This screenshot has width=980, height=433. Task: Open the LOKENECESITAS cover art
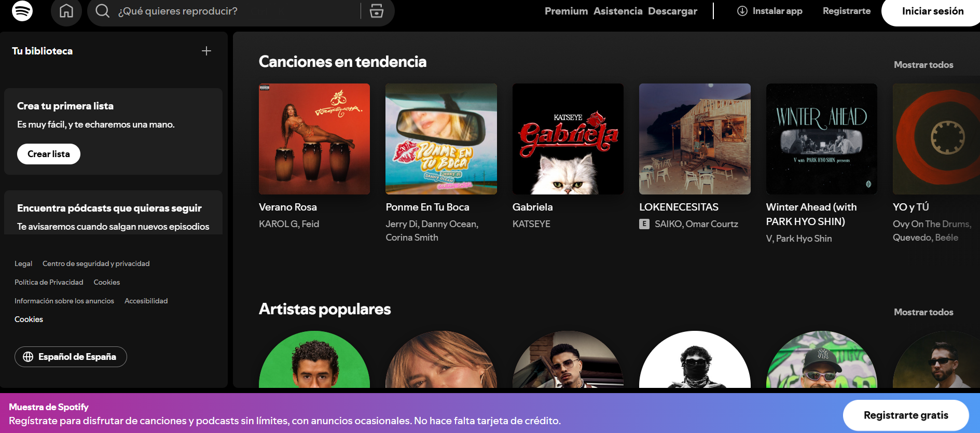click(x=695, y=139)
